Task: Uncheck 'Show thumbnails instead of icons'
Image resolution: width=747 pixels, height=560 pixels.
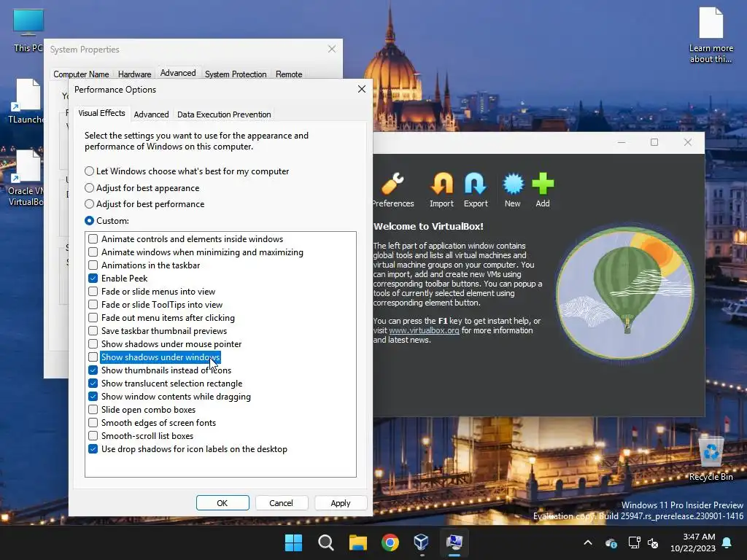Action: [93, 370]
